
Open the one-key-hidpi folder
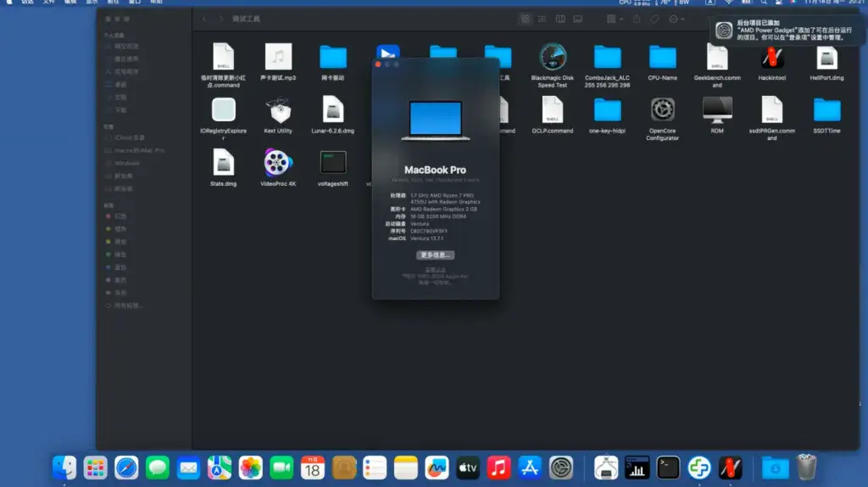(x=607, y=109)
